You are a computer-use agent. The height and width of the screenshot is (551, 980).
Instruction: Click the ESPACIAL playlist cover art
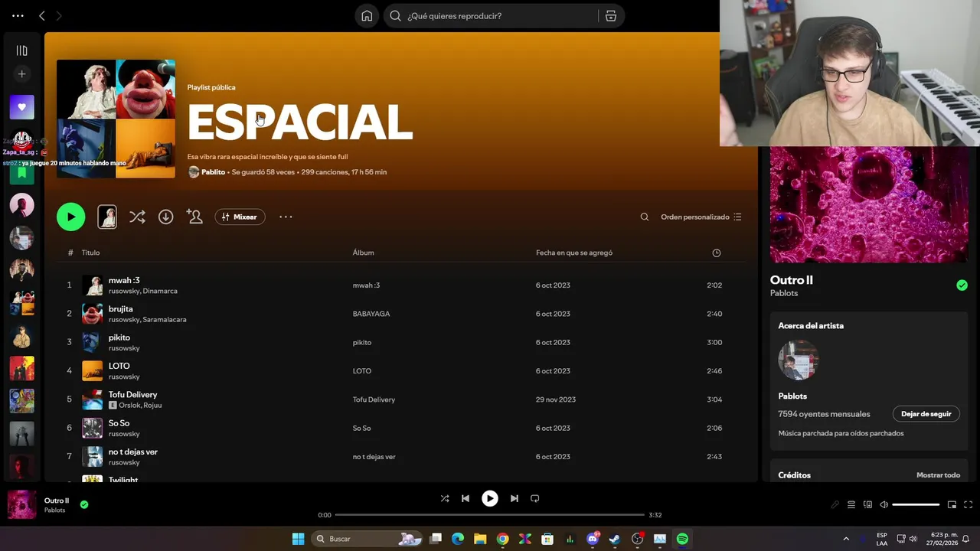(x=116, y=119)
